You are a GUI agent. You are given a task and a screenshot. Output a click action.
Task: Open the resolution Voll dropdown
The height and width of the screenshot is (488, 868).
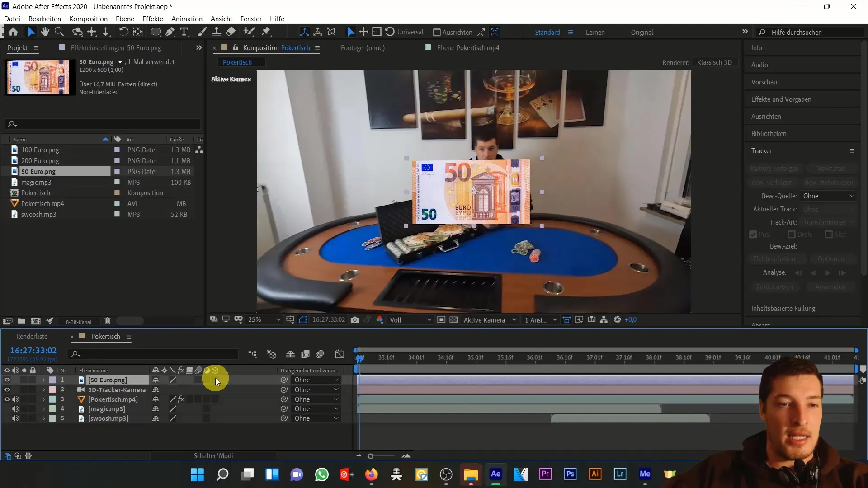pos(410,320)
